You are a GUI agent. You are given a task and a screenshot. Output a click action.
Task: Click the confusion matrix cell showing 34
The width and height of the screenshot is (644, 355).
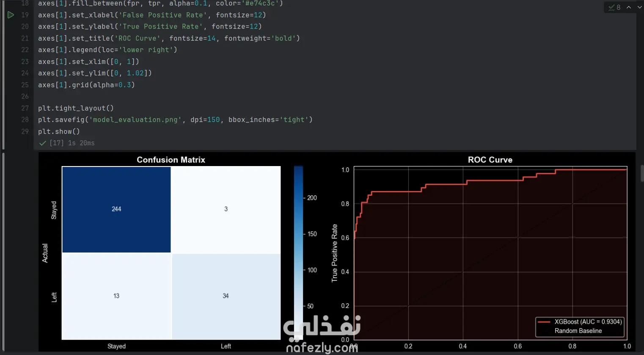(226, 296)
